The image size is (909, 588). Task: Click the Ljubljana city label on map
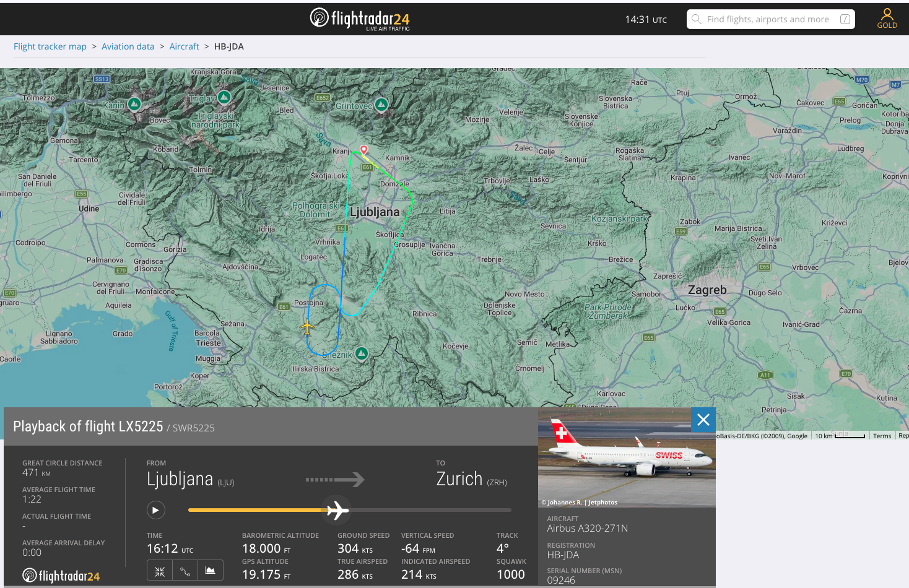pos(375,212)
